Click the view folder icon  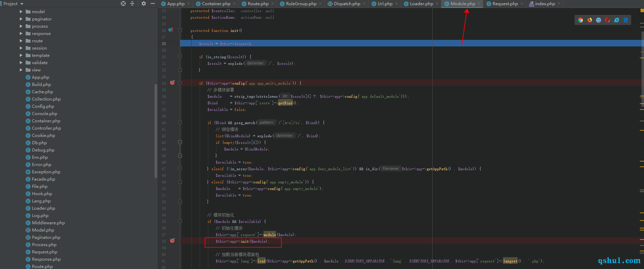click(28, 70)
